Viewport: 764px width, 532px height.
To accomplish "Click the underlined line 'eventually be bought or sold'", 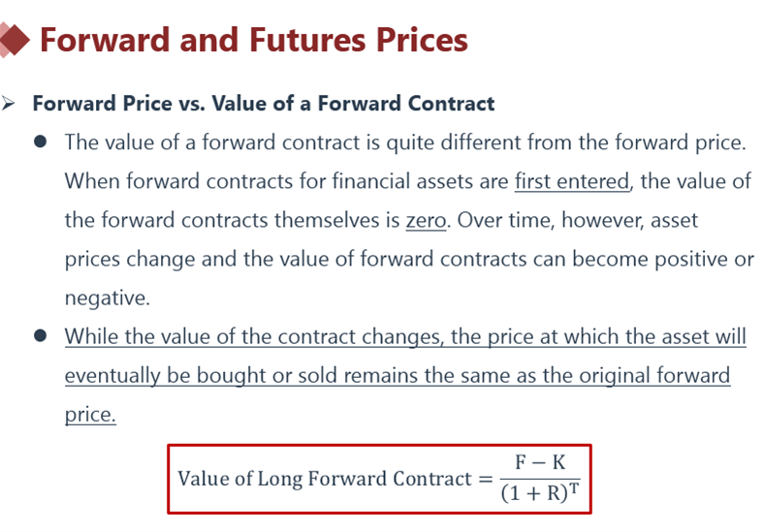I will pos(398,375).
